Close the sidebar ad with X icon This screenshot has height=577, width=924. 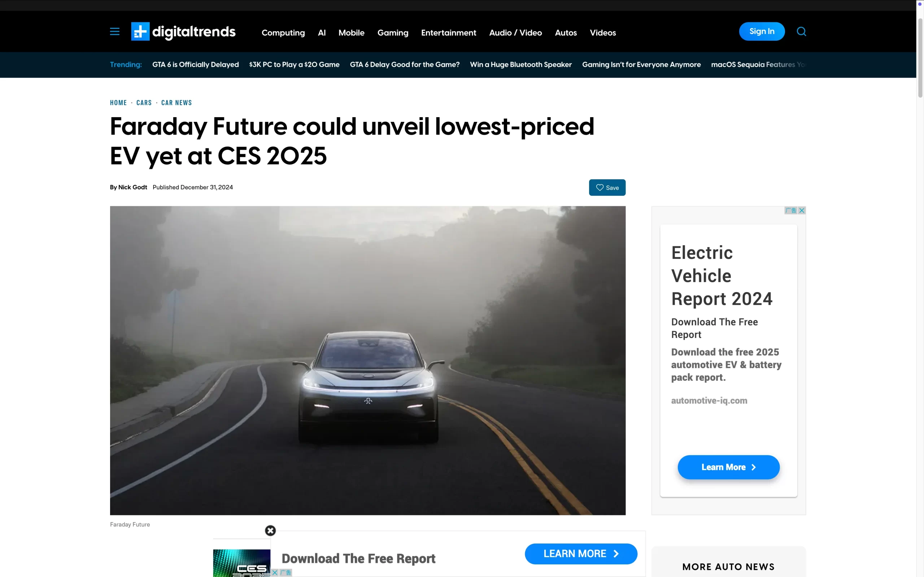(802, 210)
